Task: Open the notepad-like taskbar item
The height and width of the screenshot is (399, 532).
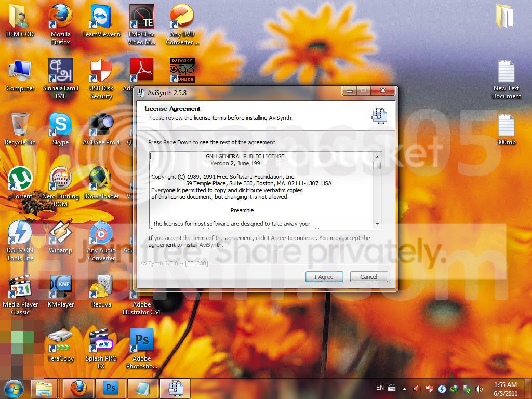Action: pos(143,389)
